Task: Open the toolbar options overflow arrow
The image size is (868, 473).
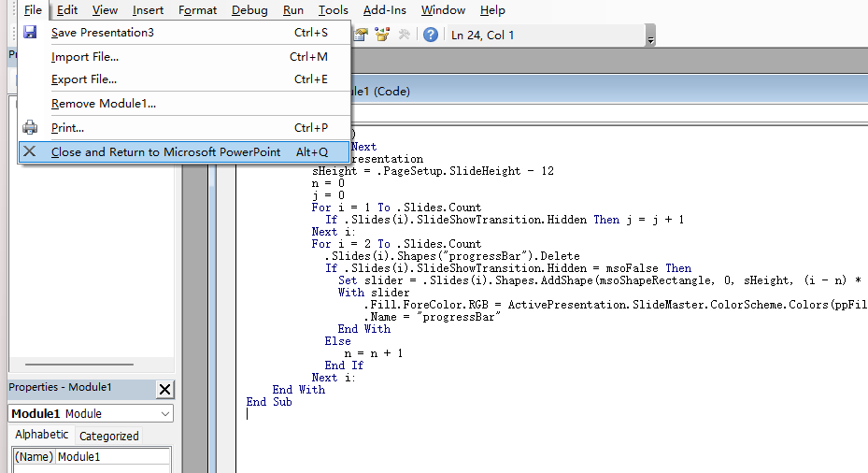Action: 650,41
